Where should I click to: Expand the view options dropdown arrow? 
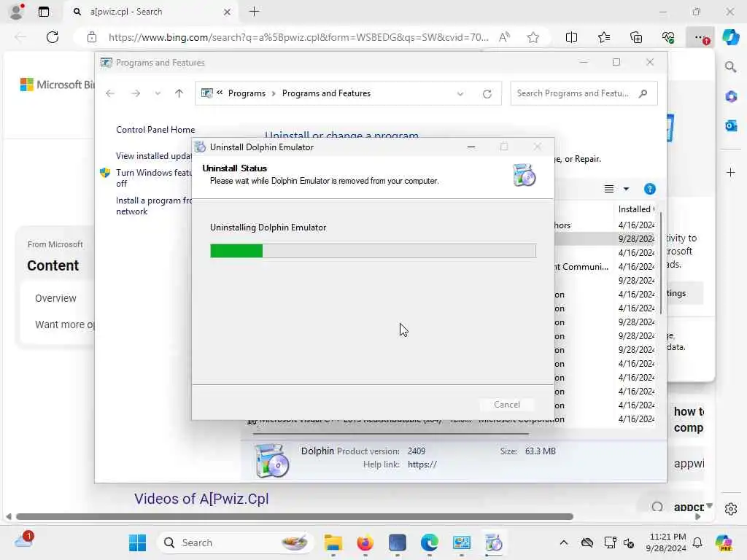coord(626,189)
